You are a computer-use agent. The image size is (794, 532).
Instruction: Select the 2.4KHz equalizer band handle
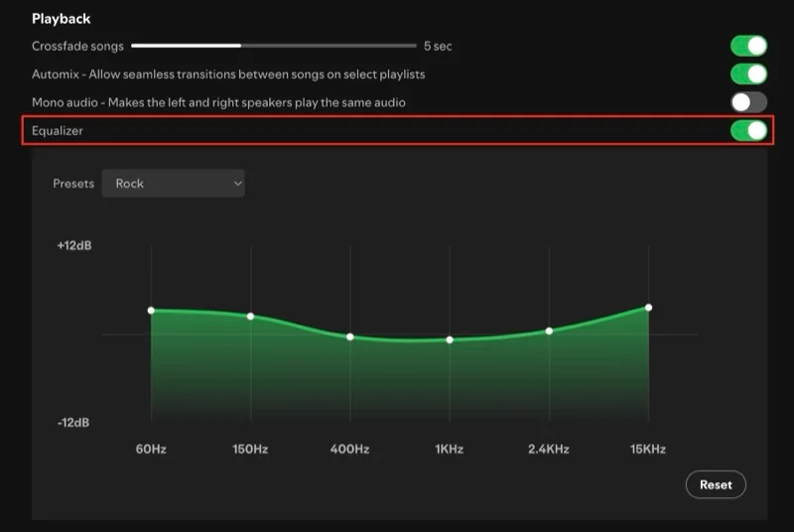549,332
